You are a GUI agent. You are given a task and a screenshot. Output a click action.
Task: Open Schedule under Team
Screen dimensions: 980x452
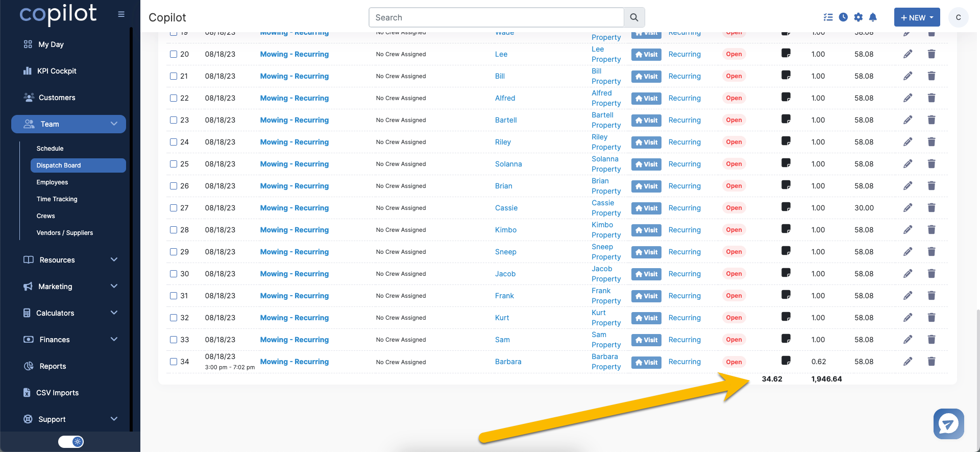50,149
